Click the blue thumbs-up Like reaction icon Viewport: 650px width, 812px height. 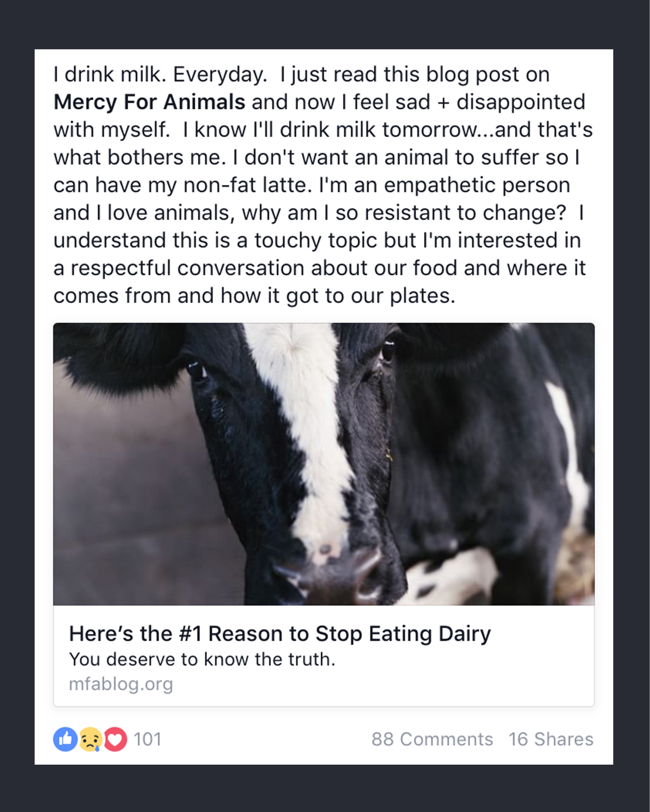(x=65, y=739)
